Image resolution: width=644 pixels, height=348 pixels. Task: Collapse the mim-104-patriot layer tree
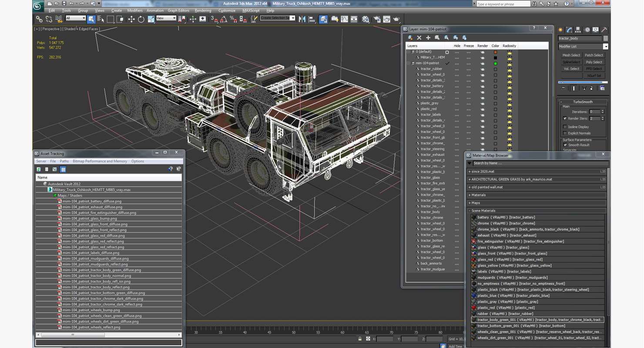point(408,64)
